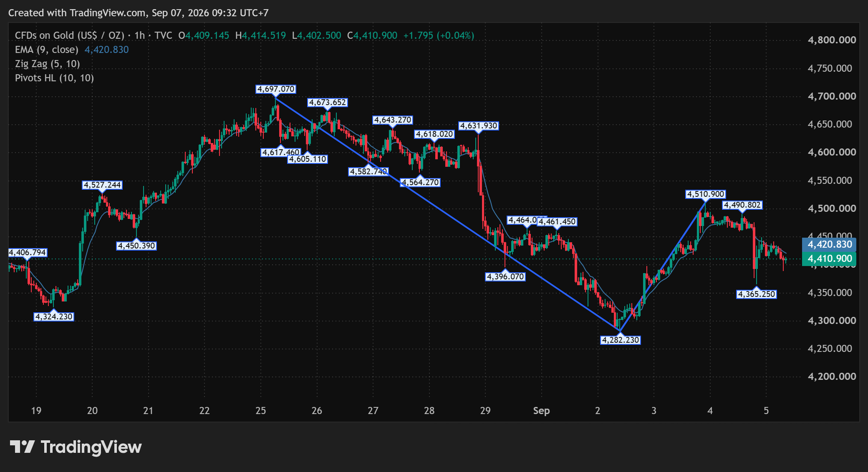Click date 25 on the time axis

[260, 411]
